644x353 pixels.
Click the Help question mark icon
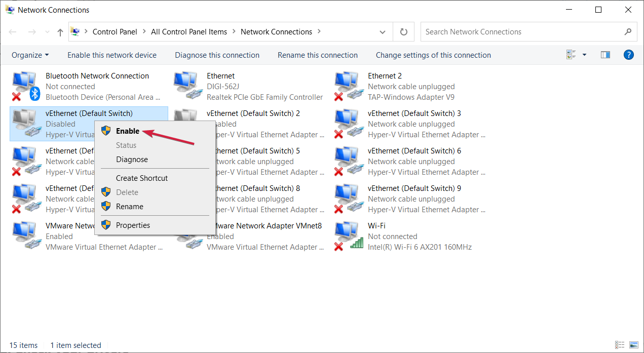pyautogui.click(x=628, y=55)
